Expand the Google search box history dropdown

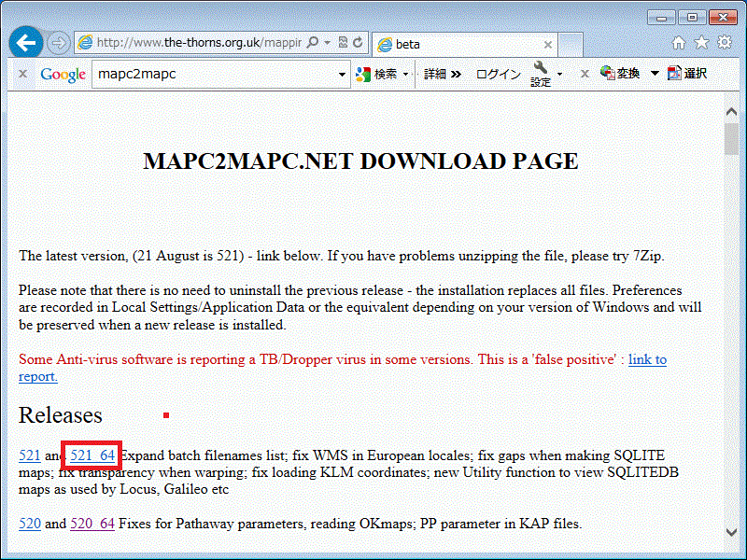point(342,75)
